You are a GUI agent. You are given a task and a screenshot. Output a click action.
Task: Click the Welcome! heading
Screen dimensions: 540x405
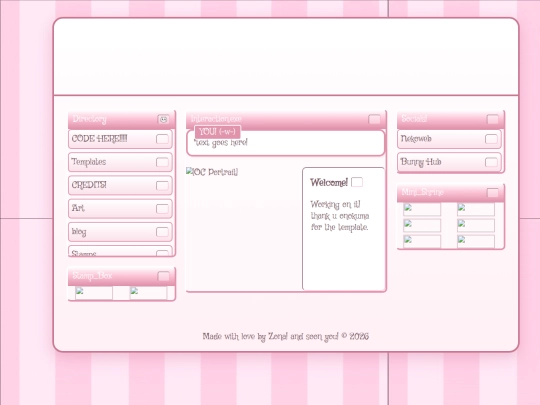click(x=329, y=182)
